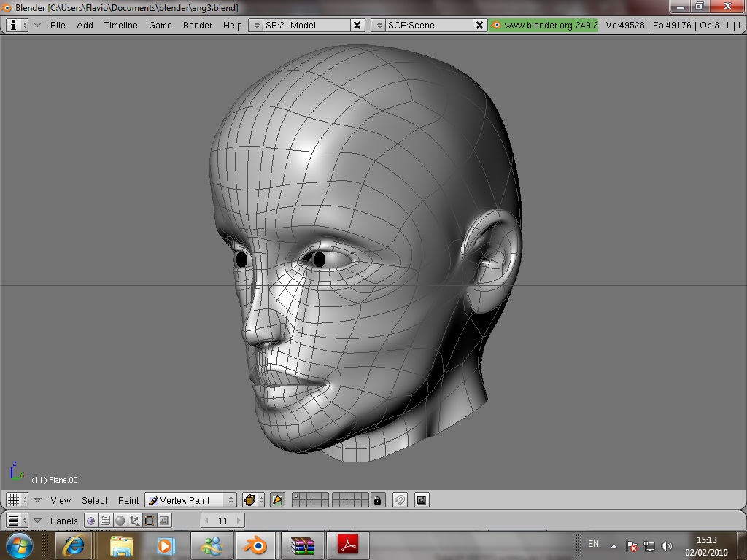Open the Editing context icon
747x560 pixels.
click(x=150, y=521)
